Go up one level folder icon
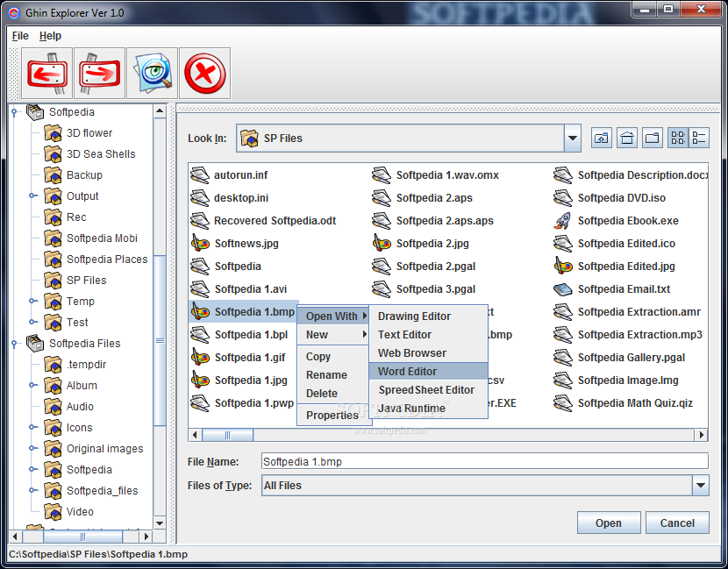The width and height of the screenshot is (728, 569). (x=601, y=138)
